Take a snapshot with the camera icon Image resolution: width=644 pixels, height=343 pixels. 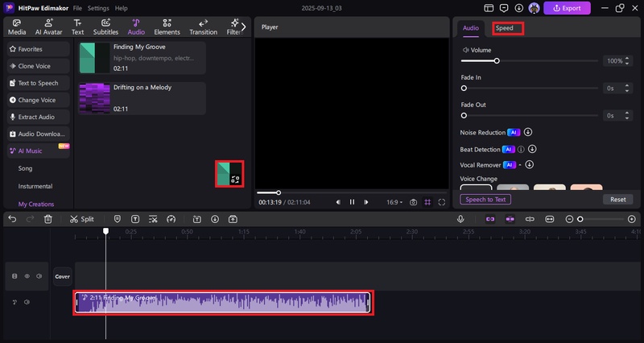pyautogui.click(x=413, y=202)
